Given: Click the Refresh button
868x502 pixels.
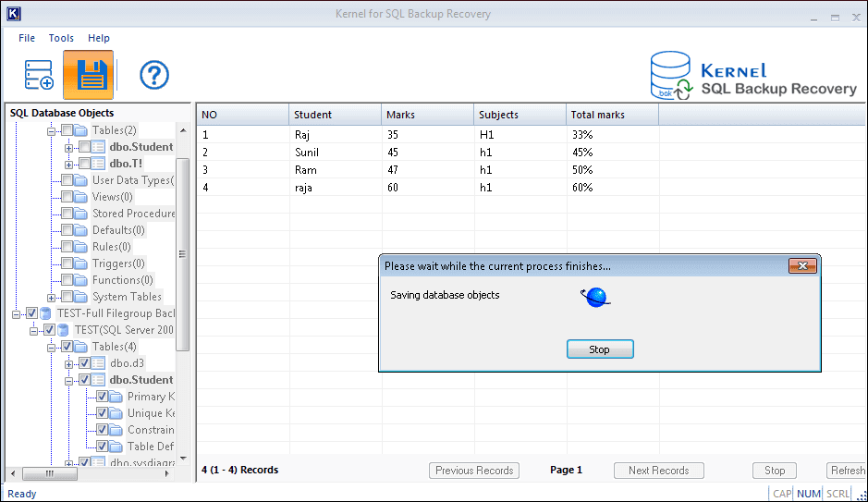Looking at the screenshot, I should point(847,471).
